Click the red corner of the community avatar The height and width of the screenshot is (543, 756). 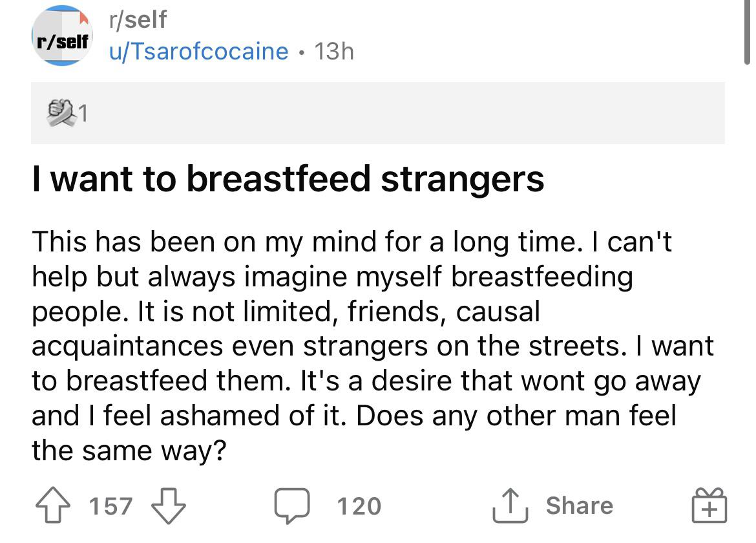[83, 14]
